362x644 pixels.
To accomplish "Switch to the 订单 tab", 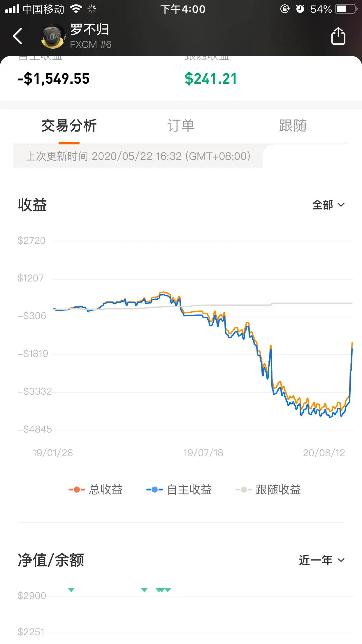I will [x=181, y=126].
